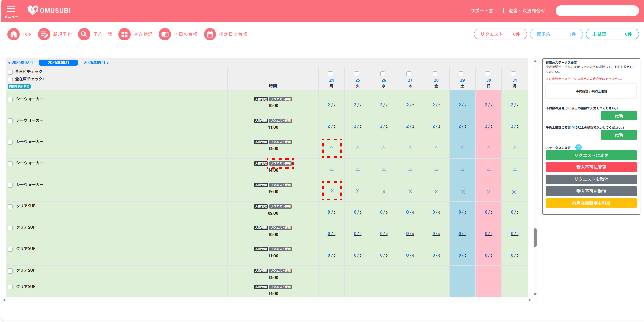Screen dimensions: 644x322
Task: Go to next month 2026年09月
Action: tap(96, 63)
